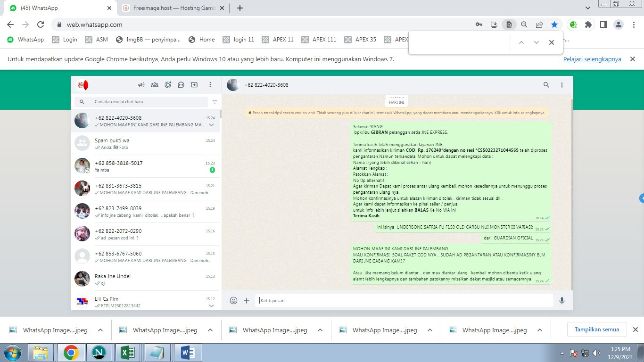644x362 pixels.
Task: Open the Communities icon in WhatsApp header
Action: tap(154, 85)
